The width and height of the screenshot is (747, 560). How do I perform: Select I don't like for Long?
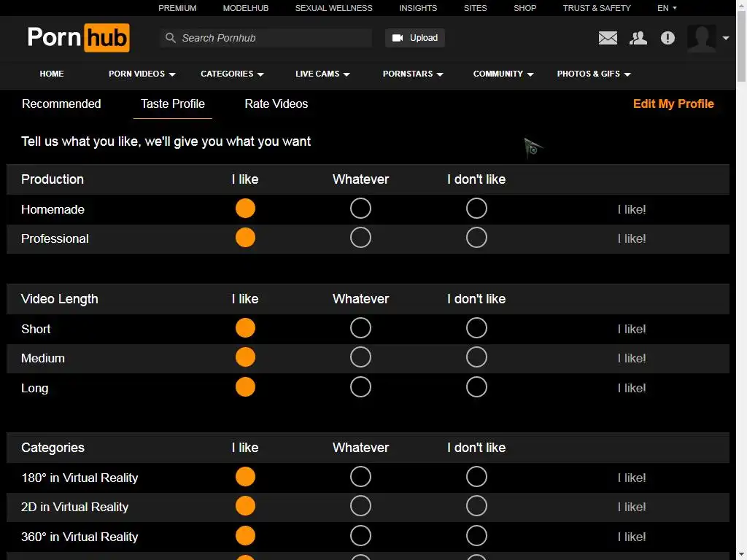point(476,387)
